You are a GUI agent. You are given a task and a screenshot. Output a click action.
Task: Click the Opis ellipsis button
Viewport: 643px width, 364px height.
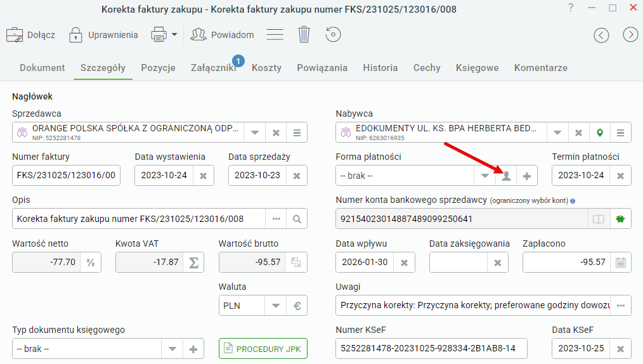pyautogui.click(x=276, y=219)
